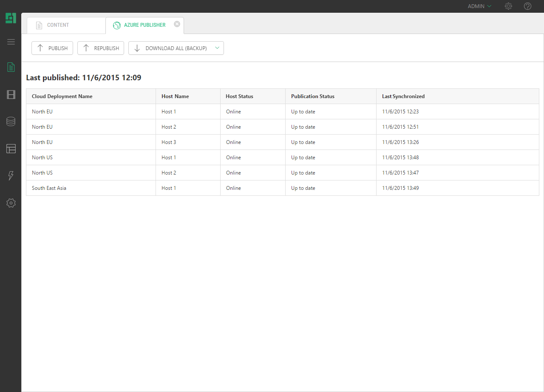Open the Data database icon in sidebar
Screen dimensions: 544x392
[11, 121]
